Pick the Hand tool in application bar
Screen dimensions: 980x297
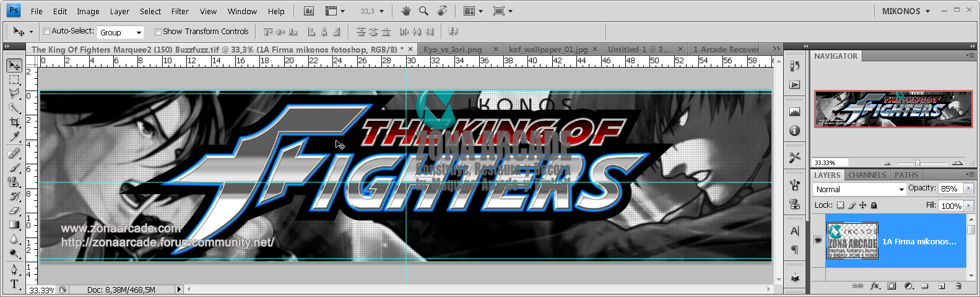click(406, 11)
